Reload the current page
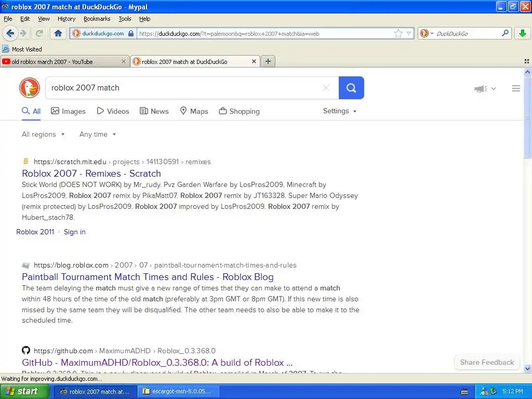532x399 pixels. 39,33
